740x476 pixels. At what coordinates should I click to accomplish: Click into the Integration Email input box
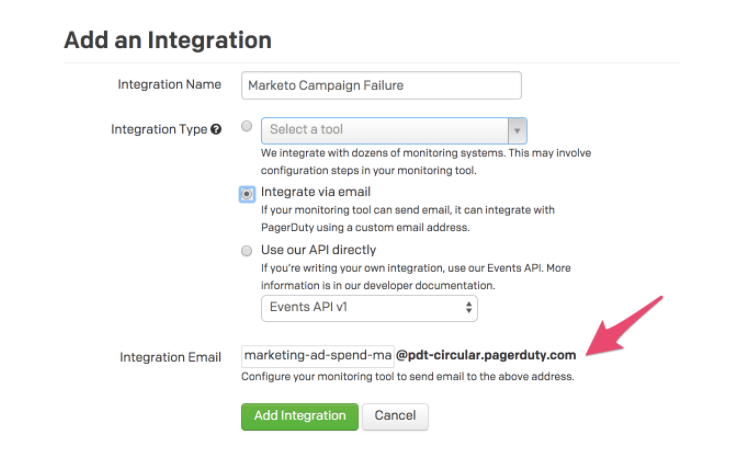click(x=318, y=355)
